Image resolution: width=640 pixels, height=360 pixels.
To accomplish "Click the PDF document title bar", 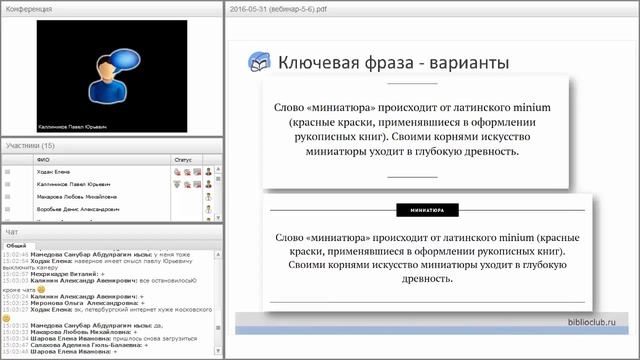I will (432, 9).
